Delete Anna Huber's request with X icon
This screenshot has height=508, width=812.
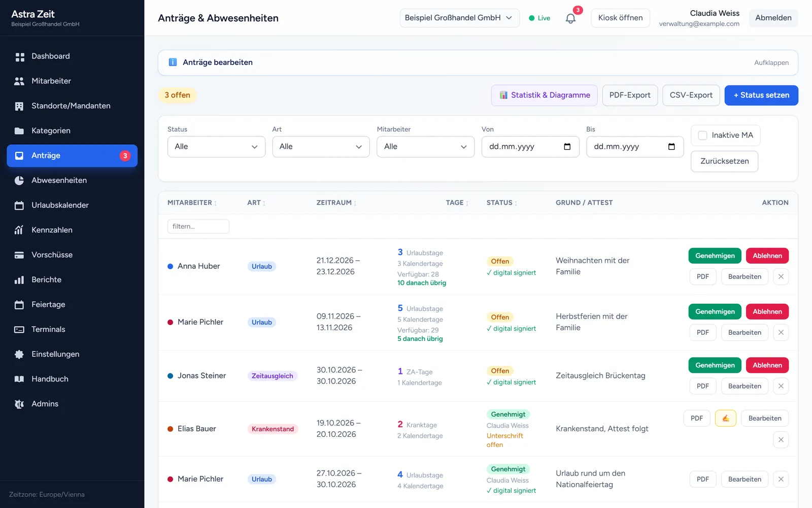781,276
